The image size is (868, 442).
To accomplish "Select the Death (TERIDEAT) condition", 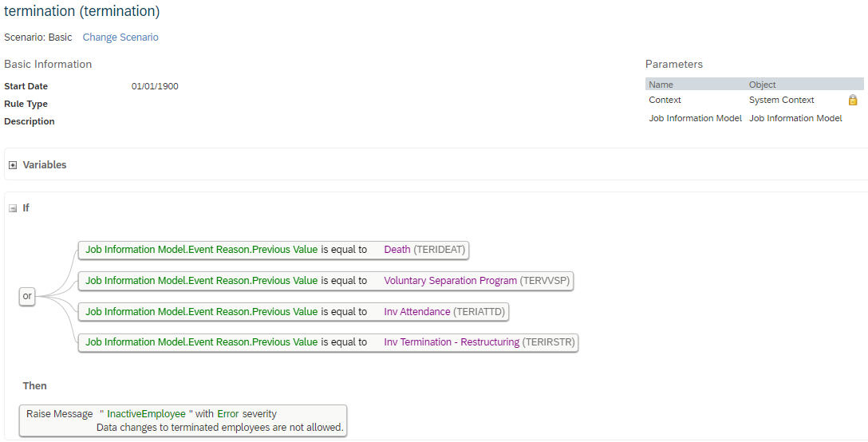I will click(x=274, y=250).
